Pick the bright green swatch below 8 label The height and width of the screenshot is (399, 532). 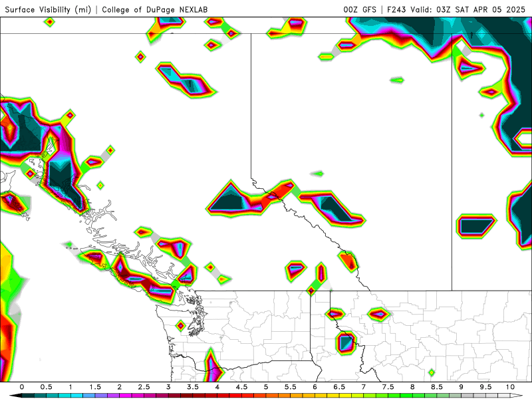(419, 396)
